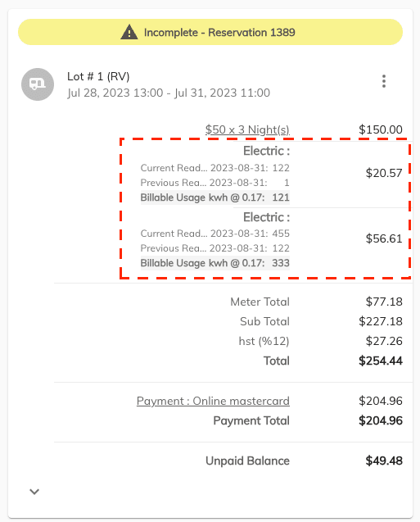Image resolution: width=420 pixels, height=522 pixels.
Task: Click the Incomplete - Reservation 1389 banner
Action: tap(210, 32)
